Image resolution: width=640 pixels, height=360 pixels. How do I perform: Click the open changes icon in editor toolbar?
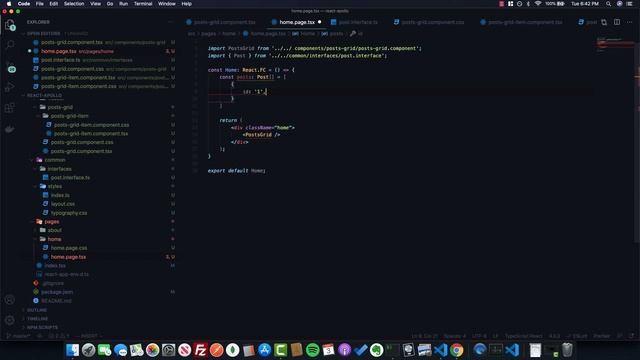click(x=604, y=22)
